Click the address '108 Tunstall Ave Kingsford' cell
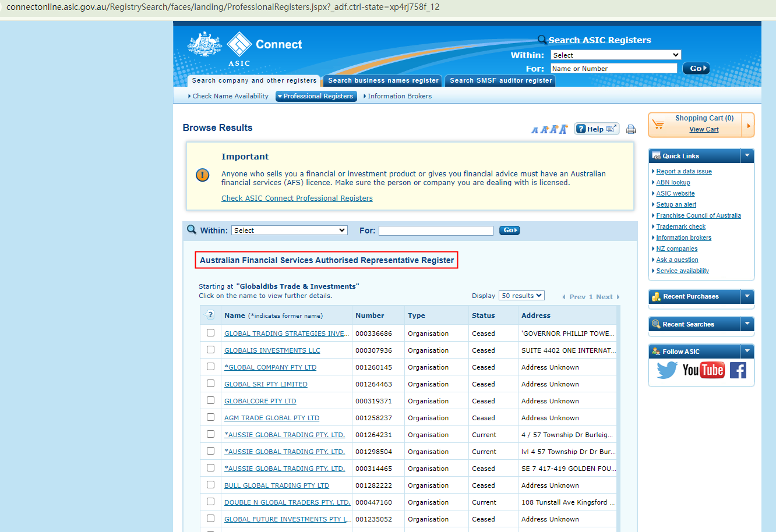This screenshot has width=776, height=532. tap(568, 502)
